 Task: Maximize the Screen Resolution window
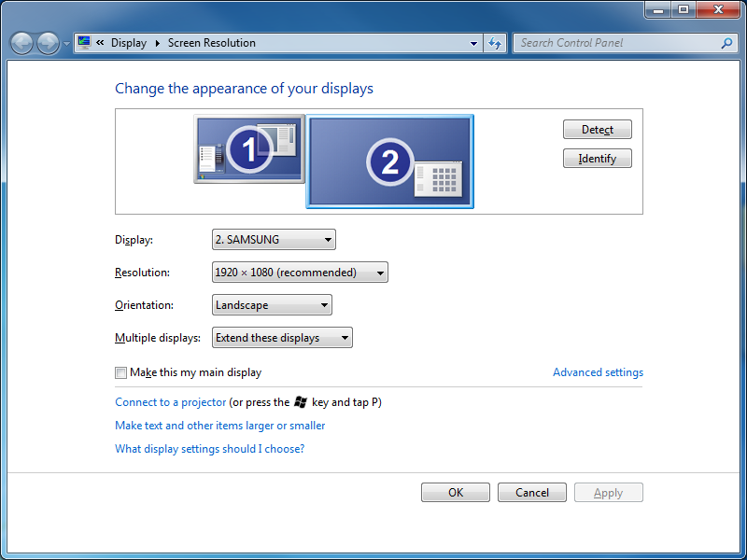click(x=684, y=9)
